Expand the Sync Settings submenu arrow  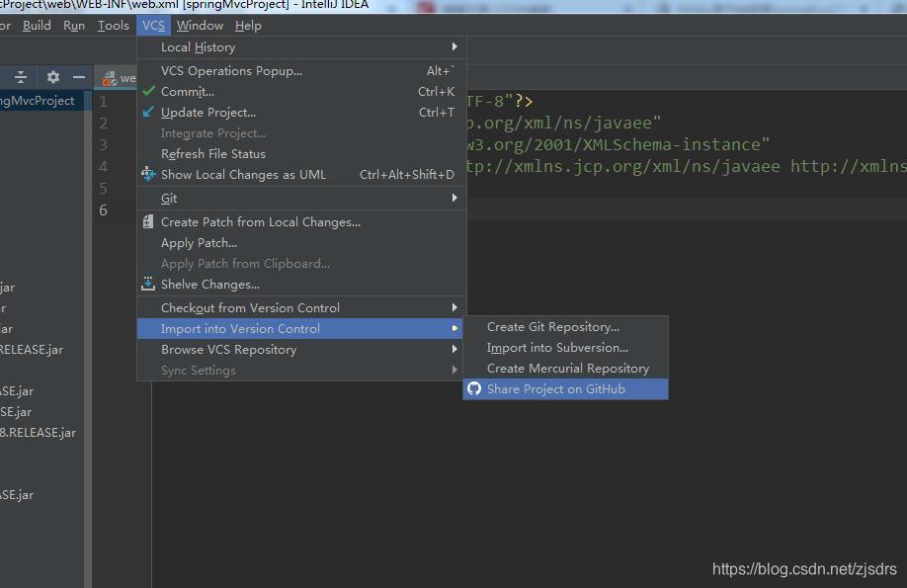454,370
